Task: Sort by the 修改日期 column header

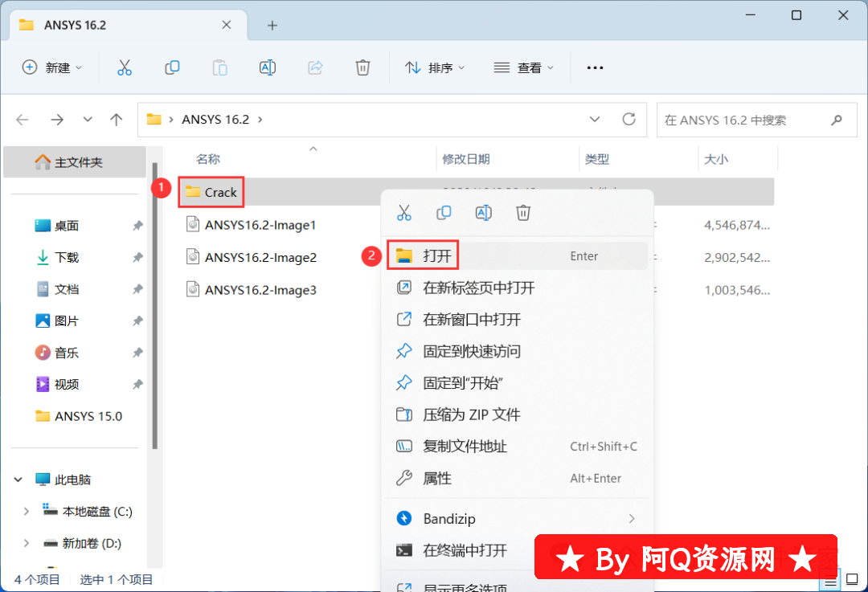Action: [x=466, y=159]
